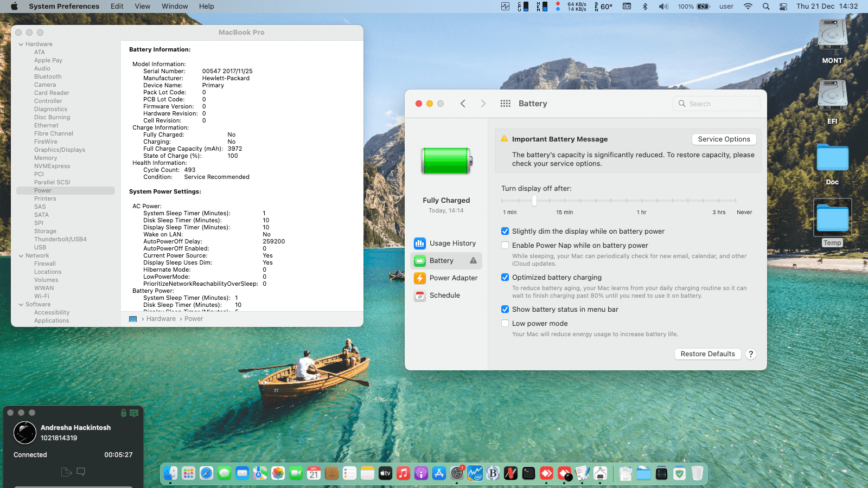Click the Bluetooth icon in menu bar

pos(645,7)
